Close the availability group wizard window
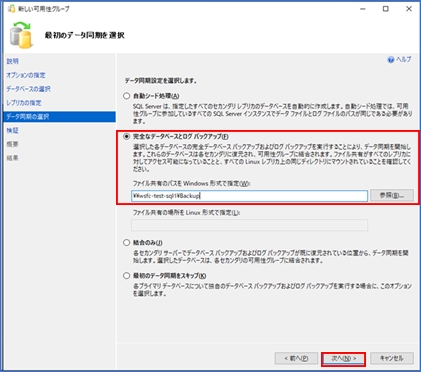Screen dimensions: 421x372 pos(409,9)
